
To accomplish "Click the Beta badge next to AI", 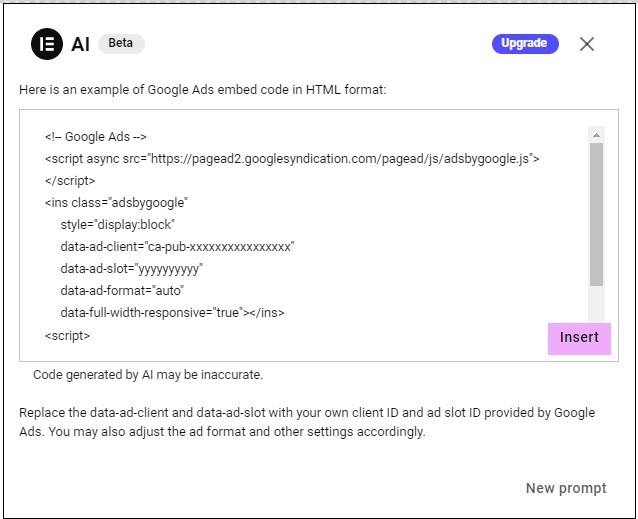I will pyautogui.click(x=121, y=43).
